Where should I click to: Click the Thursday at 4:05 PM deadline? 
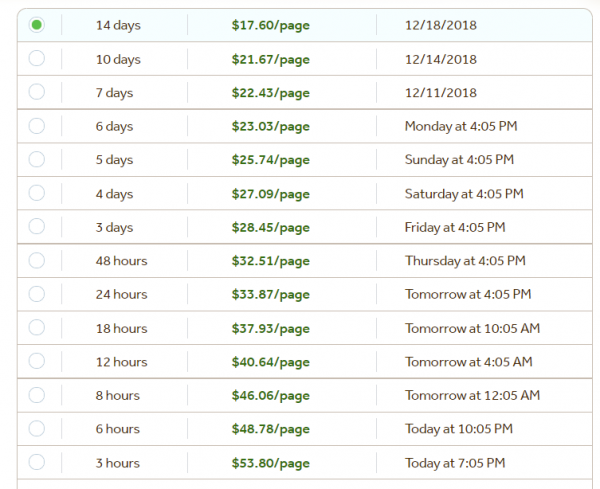(464, 261)
